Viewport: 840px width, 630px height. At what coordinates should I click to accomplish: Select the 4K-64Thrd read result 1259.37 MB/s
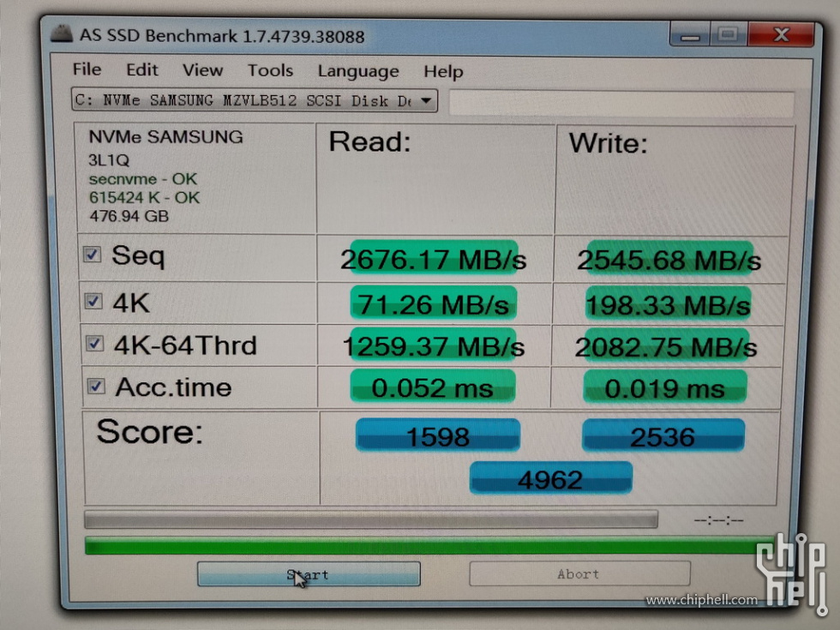click(x=434, y=346)
